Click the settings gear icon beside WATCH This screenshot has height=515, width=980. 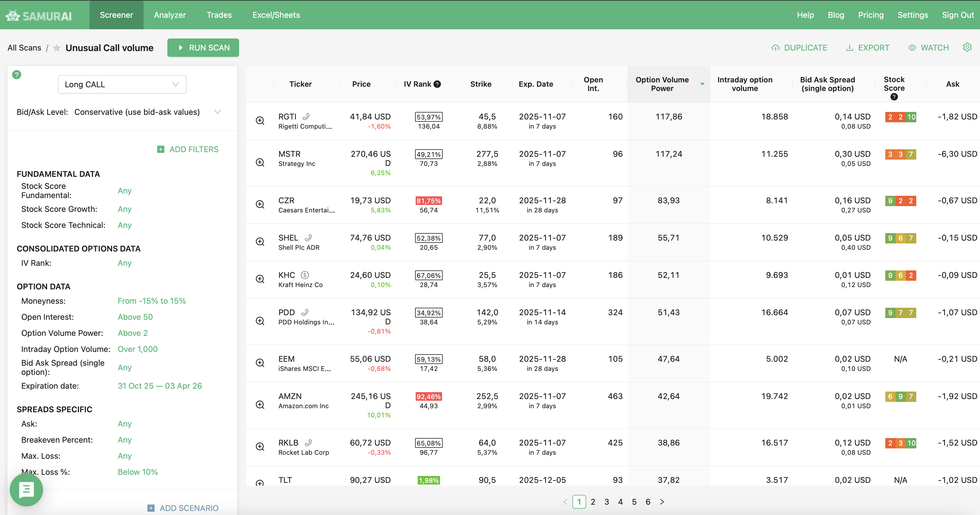(967, 47)
